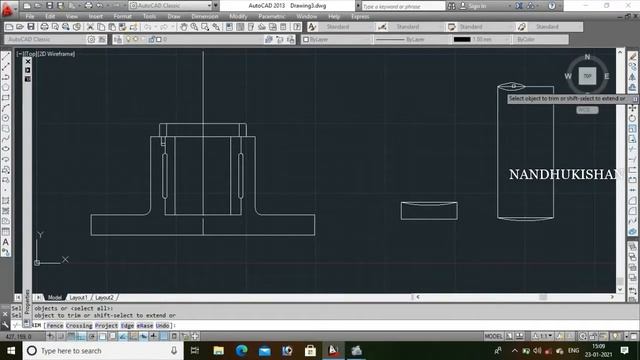640x360 pixels.
Task: Open the ByLayer color control dropdown
Action: click(x=337, y=39)
